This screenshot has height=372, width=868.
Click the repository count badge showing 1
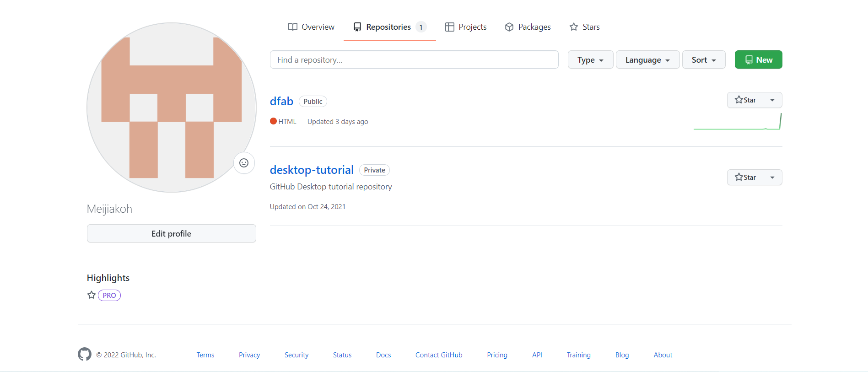[421, 27]
